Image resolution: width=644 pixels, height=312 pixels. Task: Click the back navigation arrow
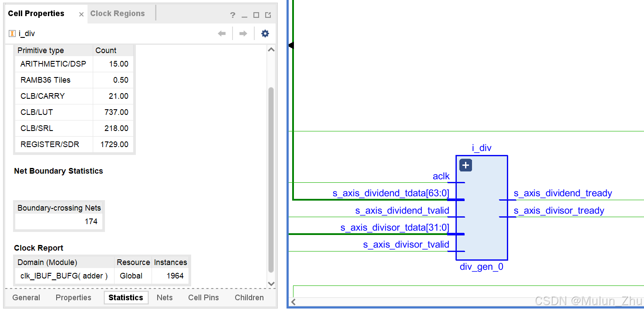[222, 33]
